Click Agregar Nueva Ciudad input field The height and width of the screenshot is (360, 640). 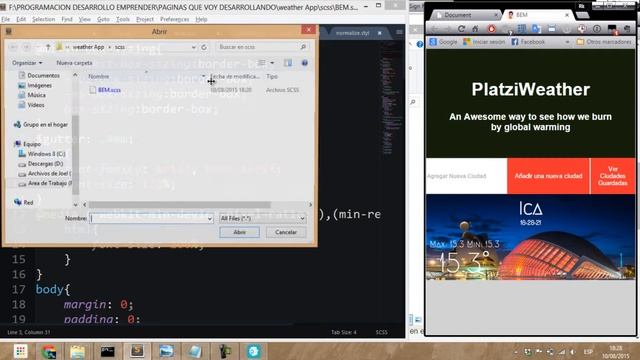467,176
